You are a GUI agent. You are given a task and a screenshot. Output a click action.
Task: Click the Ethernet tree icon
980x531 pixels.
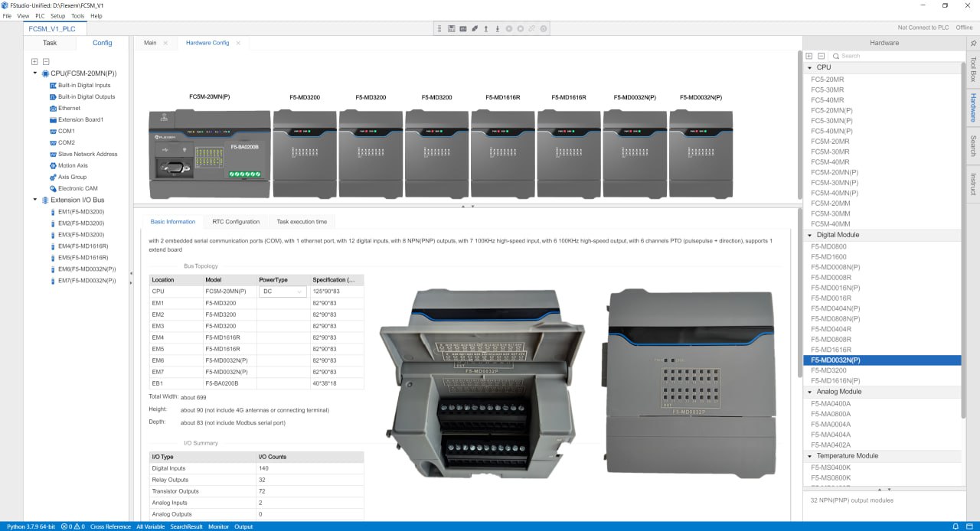(53, 109)
